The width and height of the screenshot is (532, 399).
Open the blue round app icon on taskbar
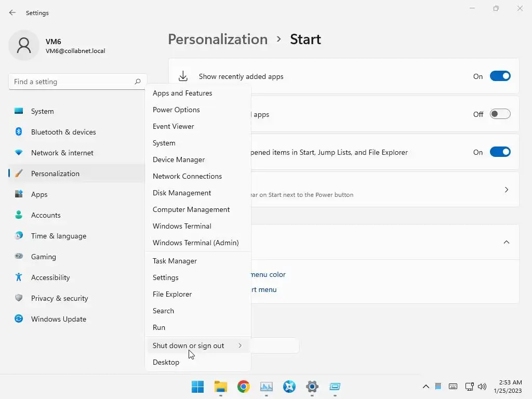pos(289,387)
